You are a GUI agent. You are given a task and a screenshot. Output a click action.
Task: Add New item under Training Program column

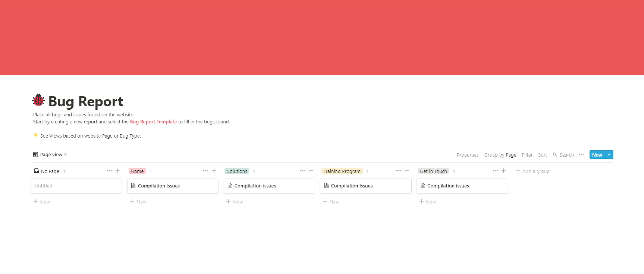coord(331,202)
